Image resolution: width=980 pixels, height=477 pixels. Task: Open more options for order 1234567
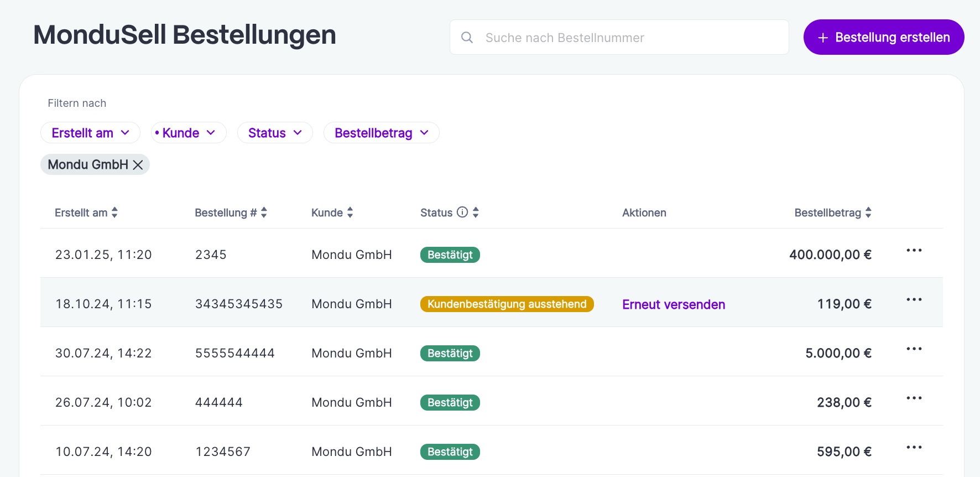click(x=914, y=448)
